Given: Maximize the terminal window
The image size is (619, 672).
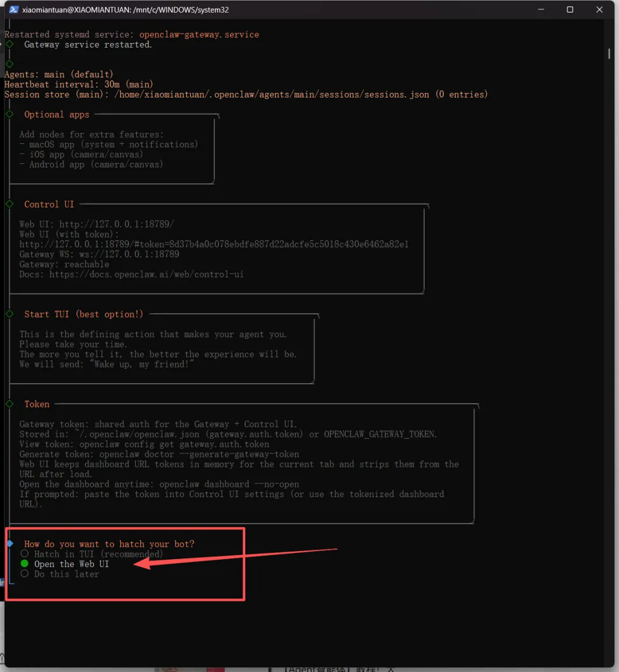Looking at the screenshot, I should [x=570, y=9].
